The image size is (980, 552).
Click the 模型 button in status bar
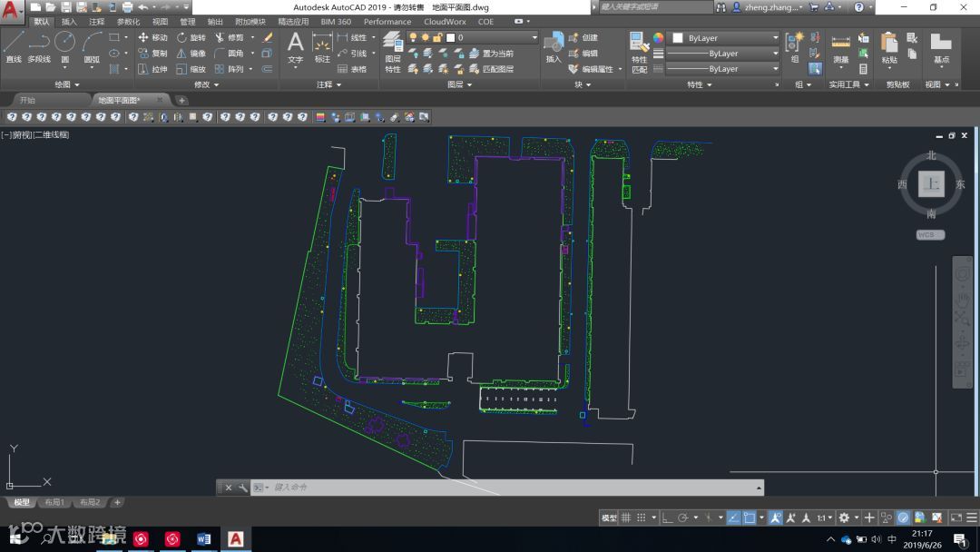(609, 517)
